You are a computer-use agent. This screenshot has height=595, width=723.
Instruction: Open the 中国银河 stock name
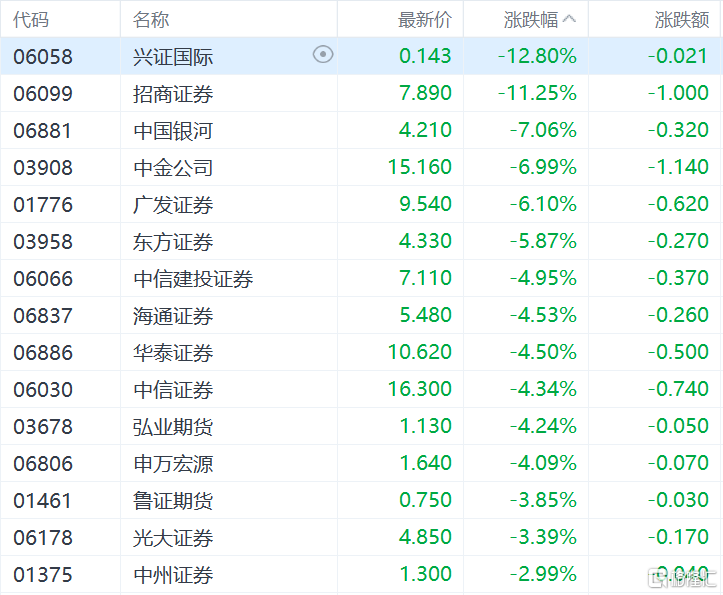tap(173, 131)
